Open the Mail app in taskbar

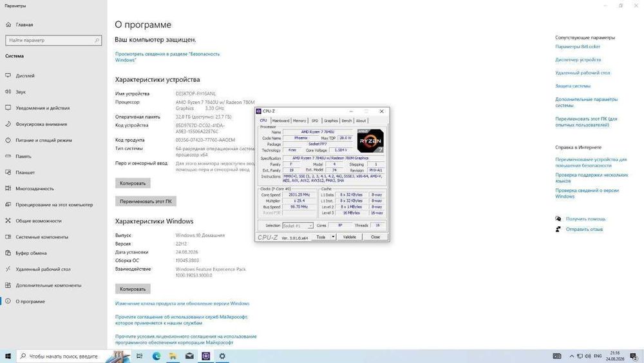pyautogui.click(x=189, y=356)
